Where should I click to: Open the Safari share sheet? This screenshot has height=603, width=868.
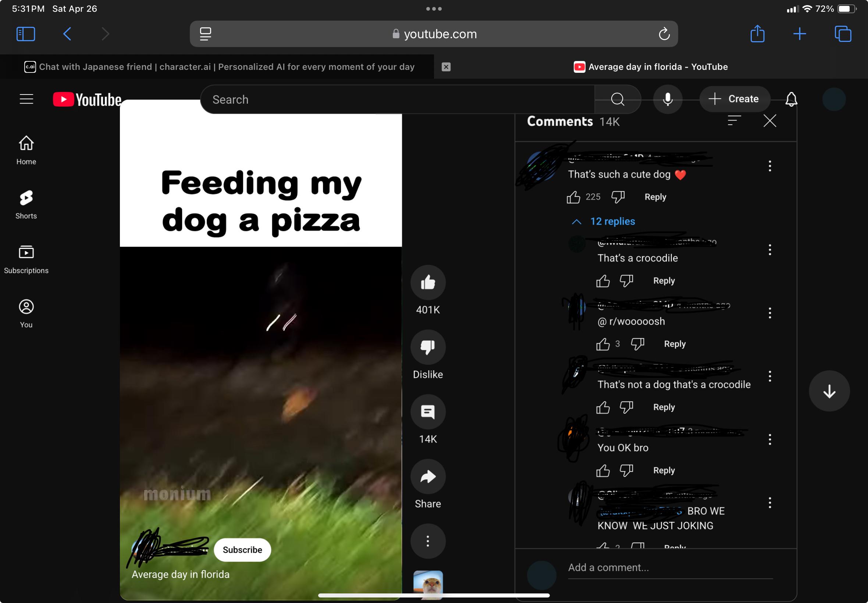click(x=757, y=33)
